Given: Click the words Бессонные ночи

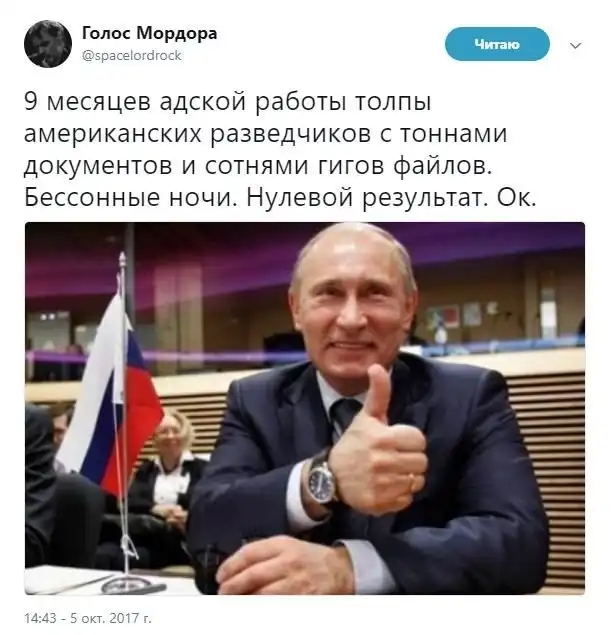Looking at the screenshot, I should (131, 198).
